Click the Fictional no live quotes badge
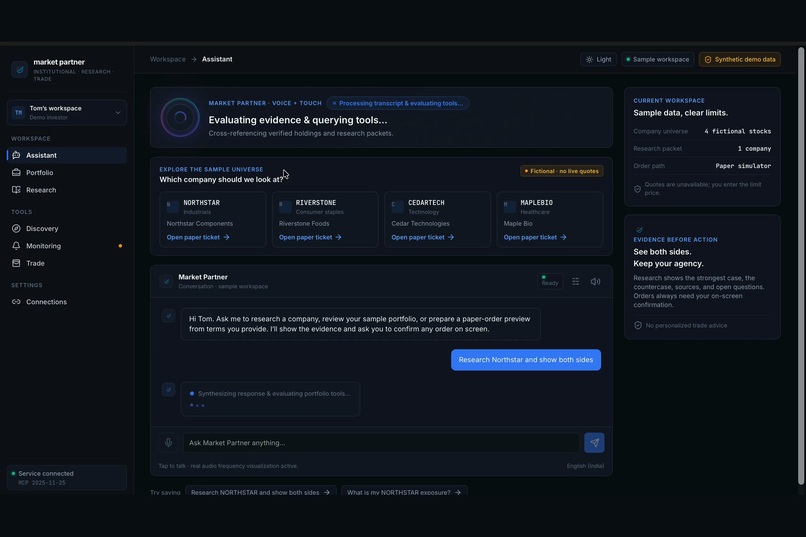This screenshot has height=537, width=806. [x=562, y=171]
